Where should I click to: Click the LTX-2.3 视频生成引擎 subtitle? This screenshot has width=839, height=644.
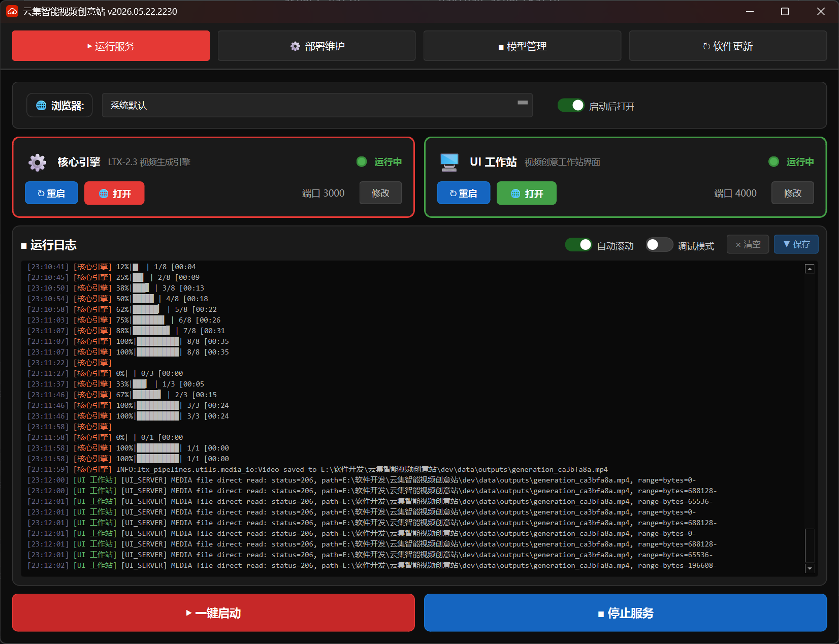149,162
